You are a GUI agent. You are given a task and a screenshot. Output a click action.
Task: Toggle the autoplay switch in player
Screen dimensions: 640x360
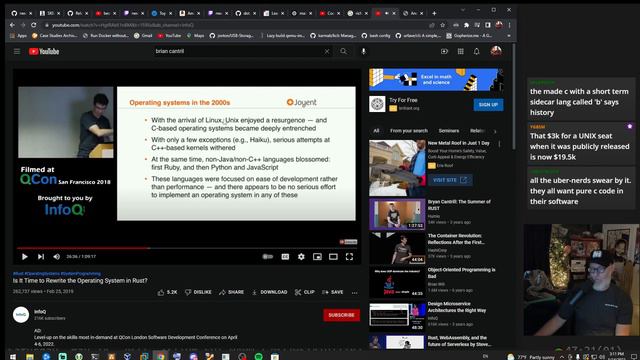pyautogui.click(x=267, y=256)
